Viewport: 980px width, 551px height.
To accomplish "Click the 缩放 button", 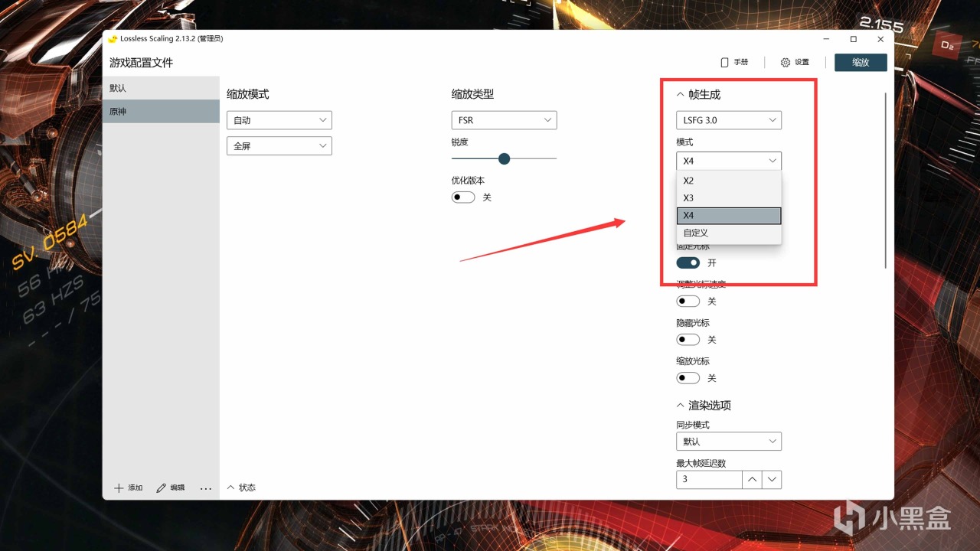I will coord(861,62).
